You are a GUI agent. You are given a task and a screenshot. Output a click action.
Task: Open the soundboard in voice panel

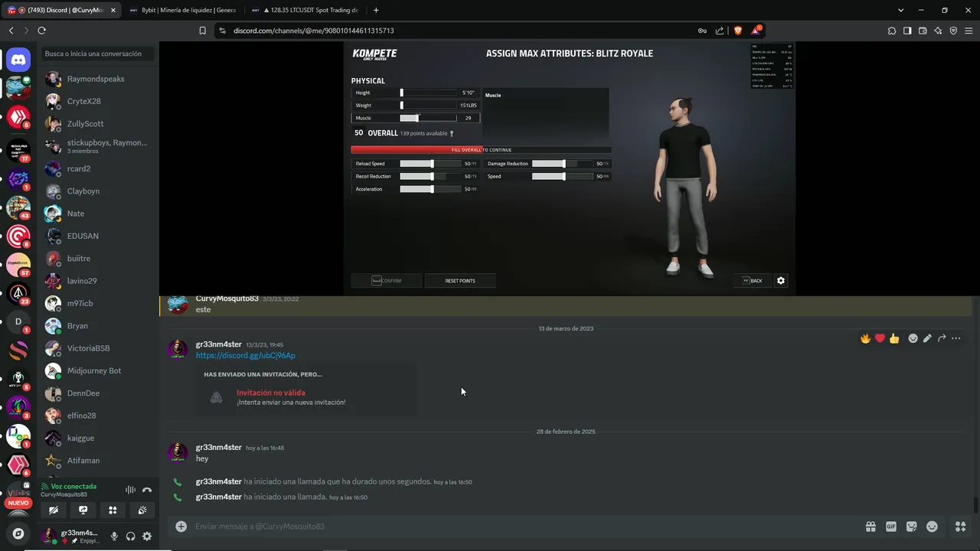tap(142, 510)
